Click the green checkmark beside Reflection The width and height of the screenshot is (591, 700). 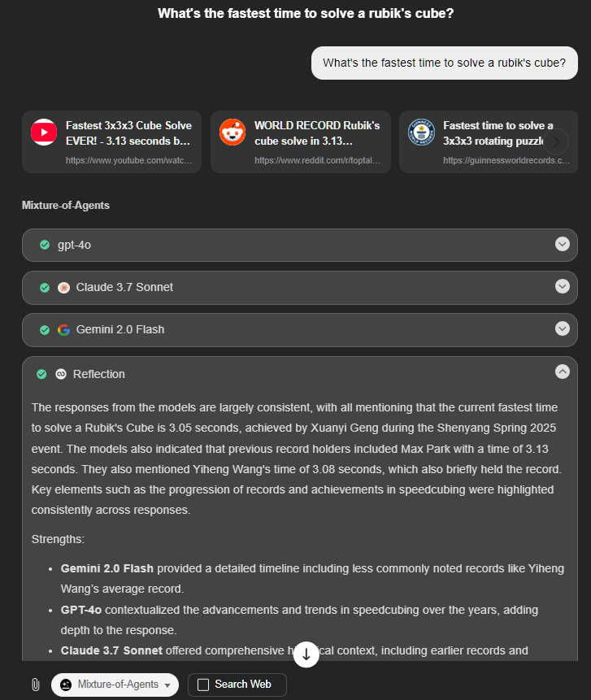pyautogui.click(x=41, y=374)
